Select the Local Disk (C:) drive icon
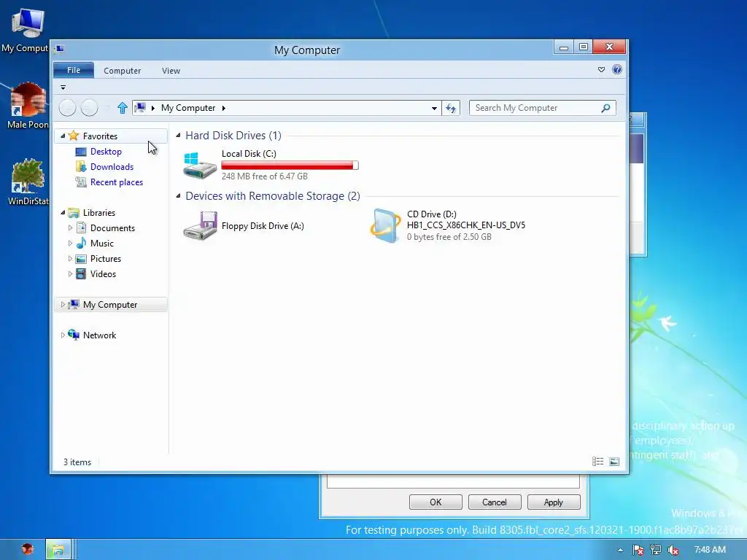Image resolution: width=747 pixels, height=560 pixels. point(200,165)
